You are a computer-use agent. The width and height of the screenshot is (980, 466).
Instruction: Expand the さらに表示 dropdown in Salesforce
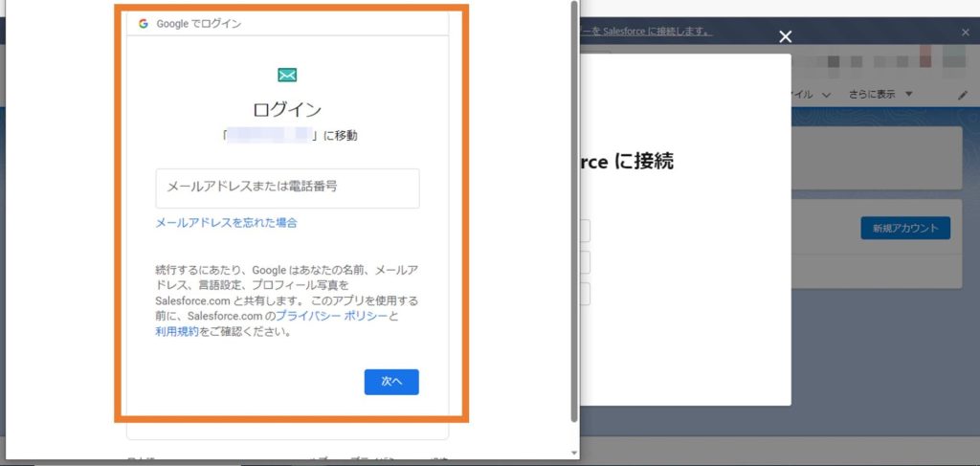pos(880,95)
